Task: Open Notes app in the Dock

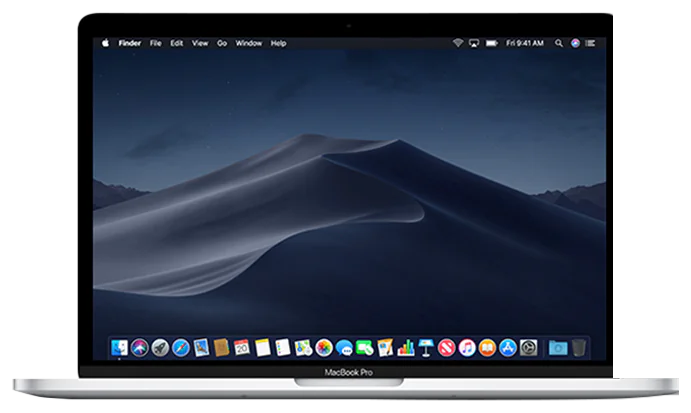Action: (x=262, y=348)
